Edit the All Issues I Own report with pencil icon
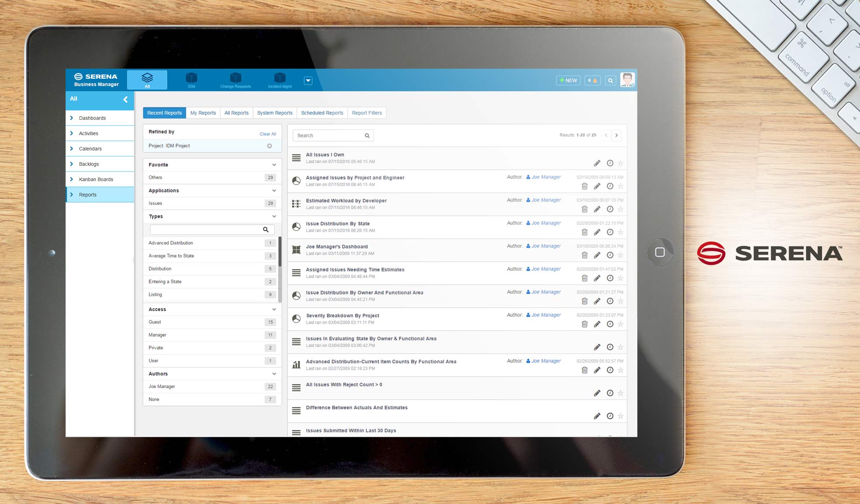This screenshot has width=860, height=504. [x=597, y=163]
